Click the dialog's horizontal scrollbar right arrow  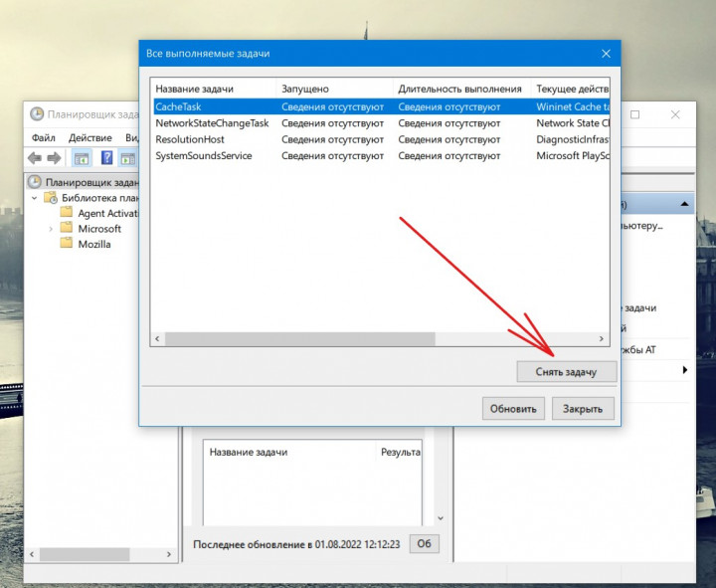click(600, 339)
